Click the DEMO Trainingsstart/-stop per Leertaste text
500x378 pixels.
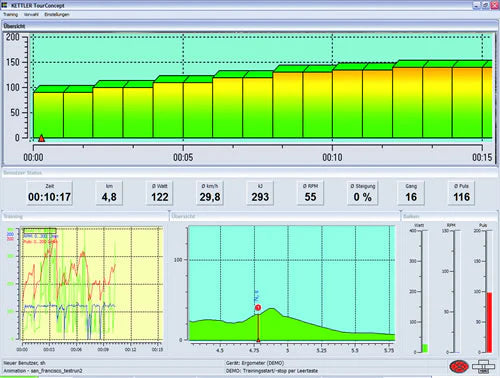[x=272, y=371]
